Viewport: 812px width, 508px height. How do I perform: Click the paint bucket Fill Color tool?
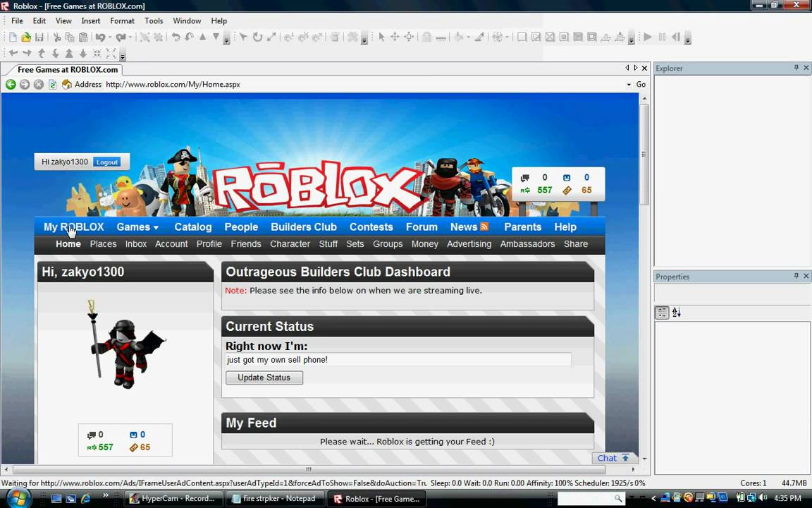click(x=459, y=37)
